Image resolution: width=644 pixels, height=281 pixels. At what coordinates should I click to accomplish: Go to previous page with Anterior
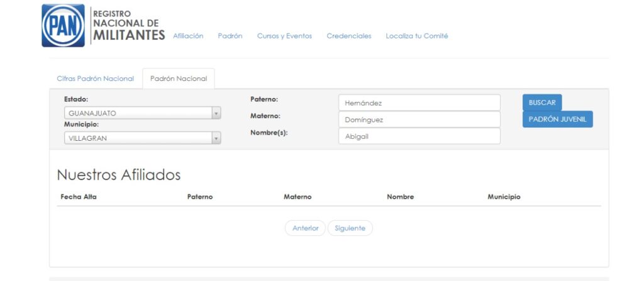click(305, 228)
